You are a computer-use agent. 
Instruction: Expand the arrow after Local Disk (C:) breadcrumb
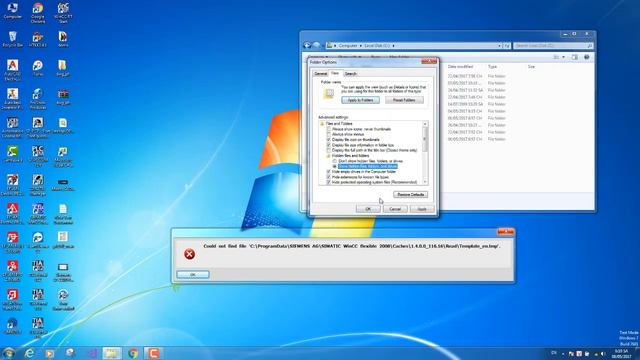(393, 46)
